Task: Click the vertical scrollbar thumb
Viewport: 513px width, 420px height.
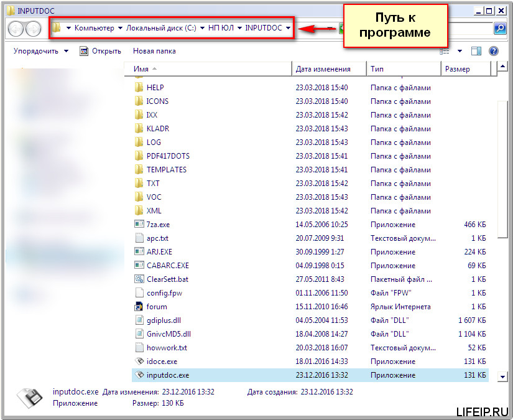Action: [x=502, y=169]
